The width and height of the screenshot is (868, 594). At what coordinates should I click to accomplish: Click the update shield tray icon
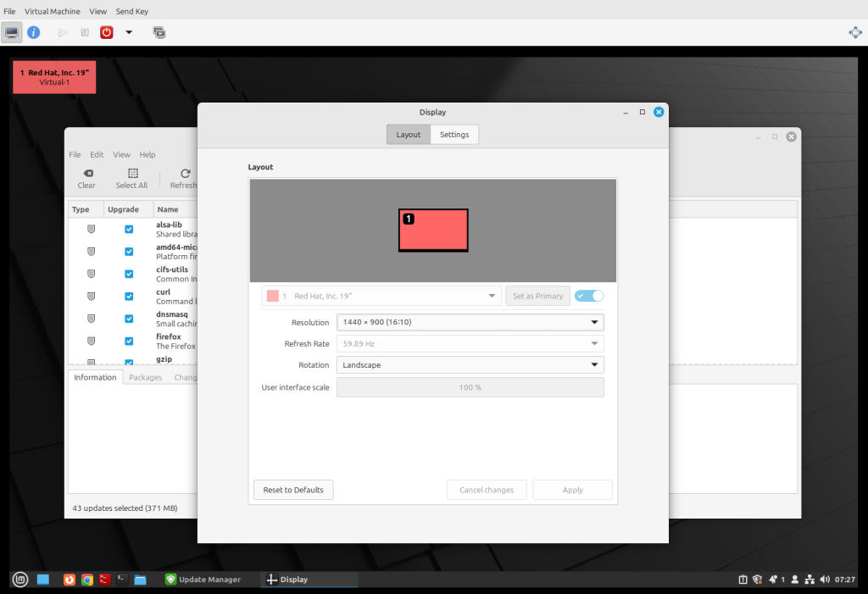click(757, 580)
